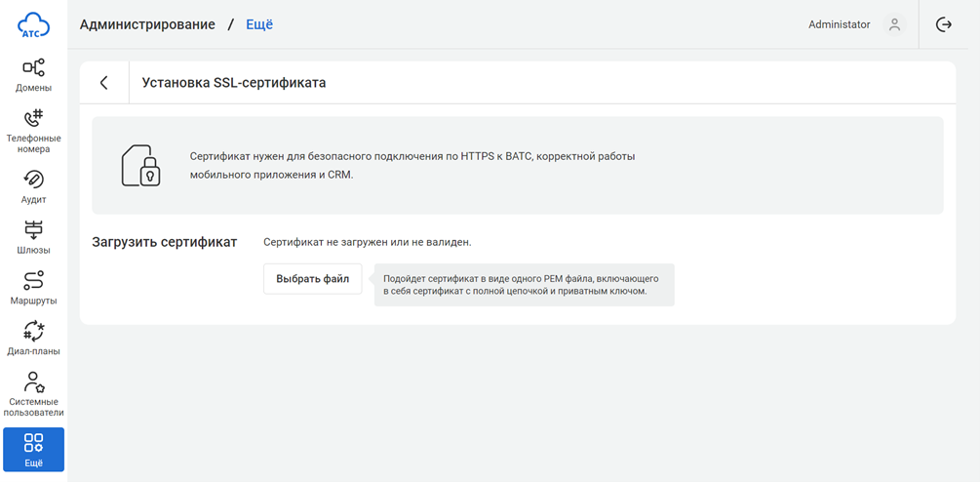Select Шлюзы in the sidebar
The image size is (980, 482).
pyautogui.click(x=33, y=237)
